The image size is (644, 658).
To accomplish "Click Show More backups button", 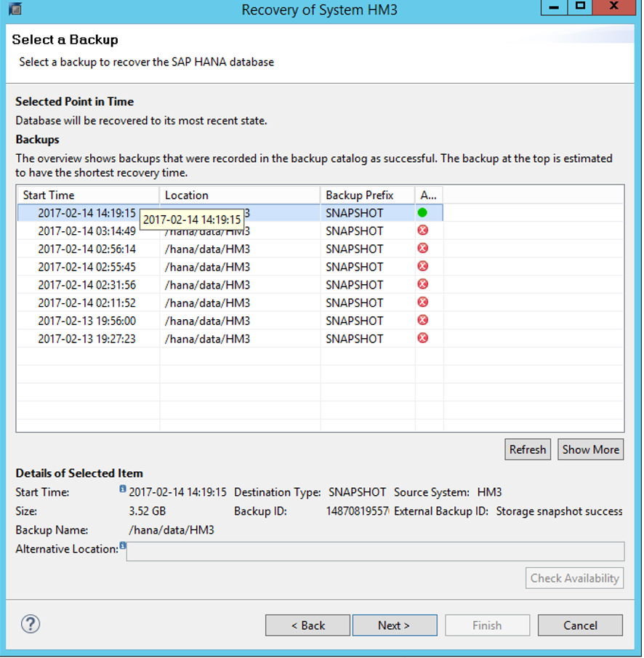I will [590, 449].
